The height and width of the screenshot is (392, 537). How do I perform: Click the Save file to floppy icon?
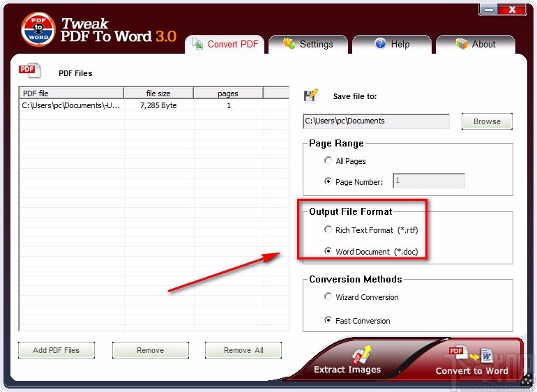(310, 95)
